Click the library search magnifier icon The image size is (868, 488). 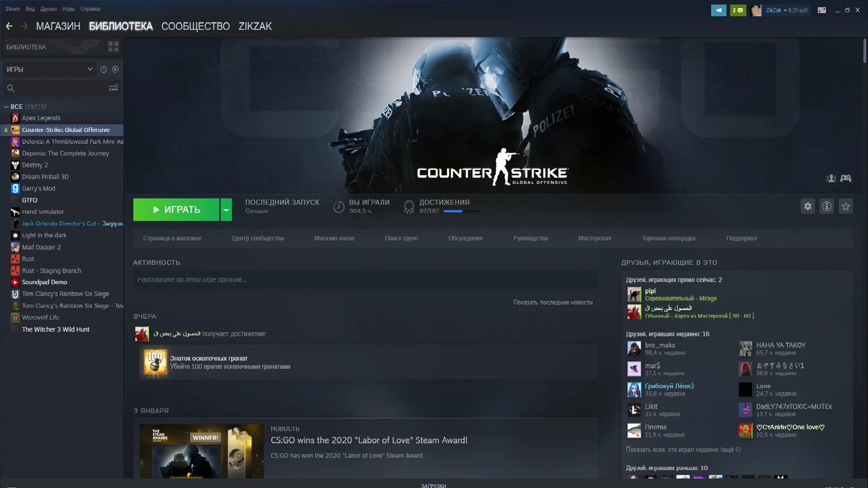pyautogui.click(x=11, y=88)
